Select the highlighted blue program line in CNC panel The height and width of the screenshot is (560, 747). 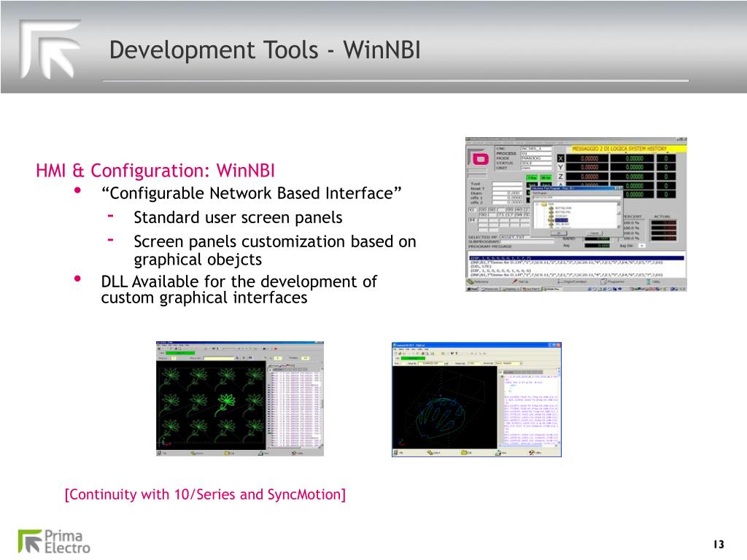click(x=577, y=258)
